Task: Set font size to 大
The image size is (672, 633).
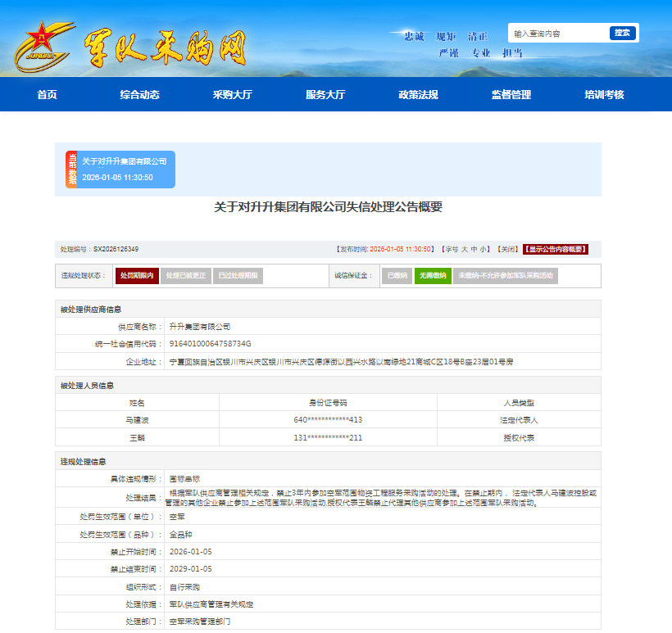Action: [465, 249]
